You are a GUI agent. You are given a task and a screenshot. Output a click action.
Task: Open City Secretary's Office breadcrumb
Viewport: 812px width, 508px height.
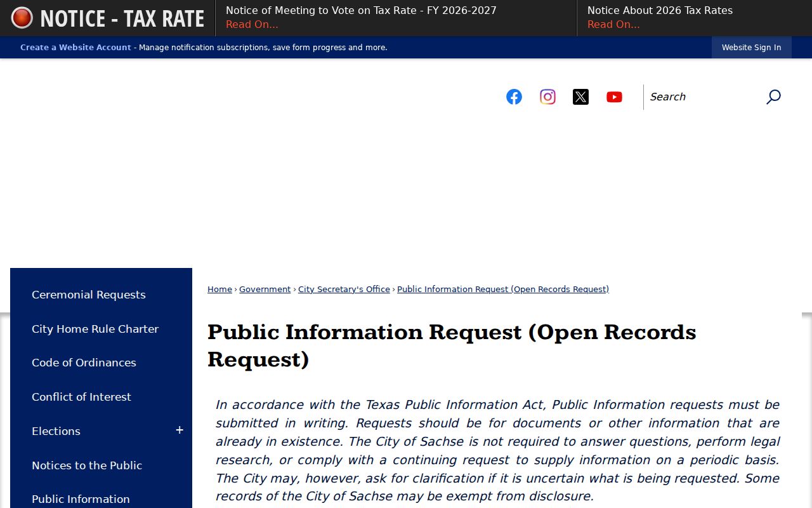pos(344,290)
